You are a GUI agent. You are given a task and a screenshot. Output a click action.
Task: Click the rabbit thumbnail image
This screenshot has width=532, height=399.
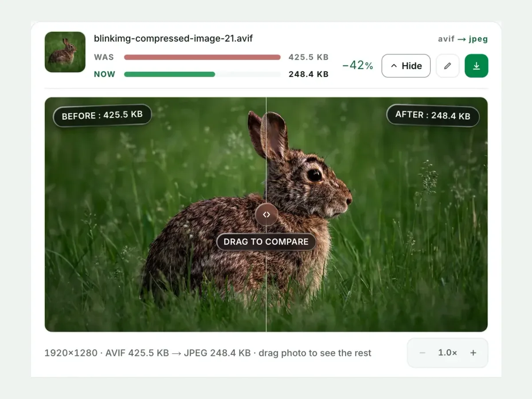pos(65,52)
